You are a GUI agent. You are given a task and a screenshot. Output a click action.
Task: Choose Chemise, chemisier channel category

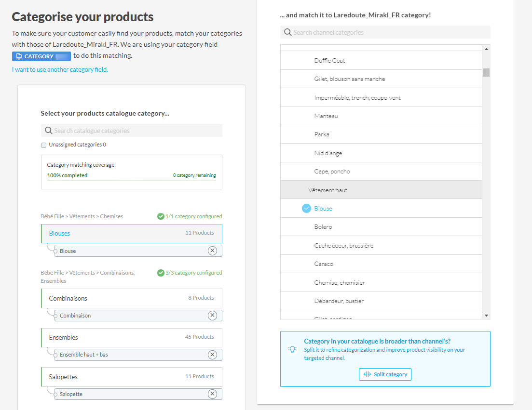[340, 282]
